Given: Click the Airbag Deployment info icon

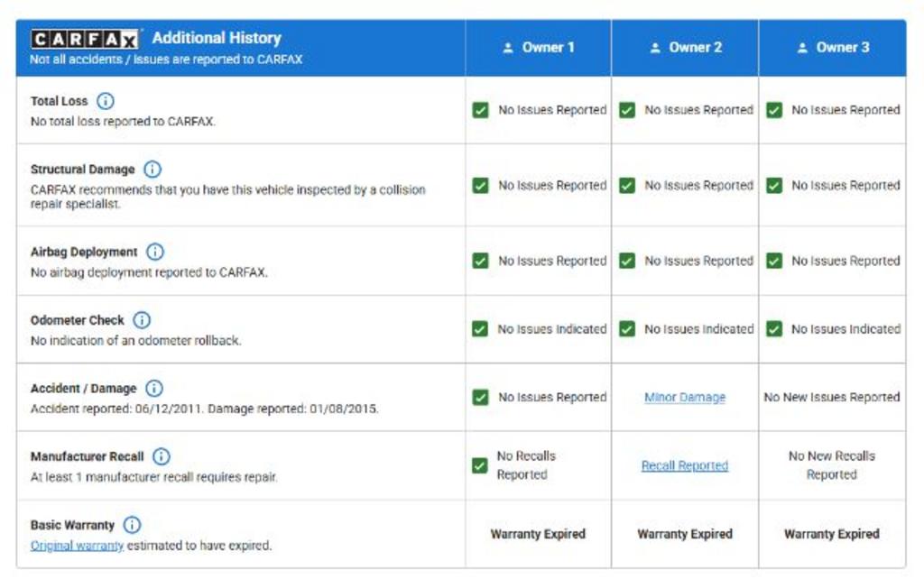Looking at the screenshot, I should [155, 252].
